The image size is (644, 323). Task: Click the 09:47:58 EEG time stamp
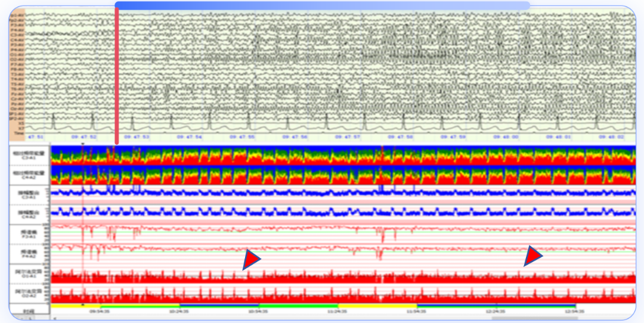[400, 136]
